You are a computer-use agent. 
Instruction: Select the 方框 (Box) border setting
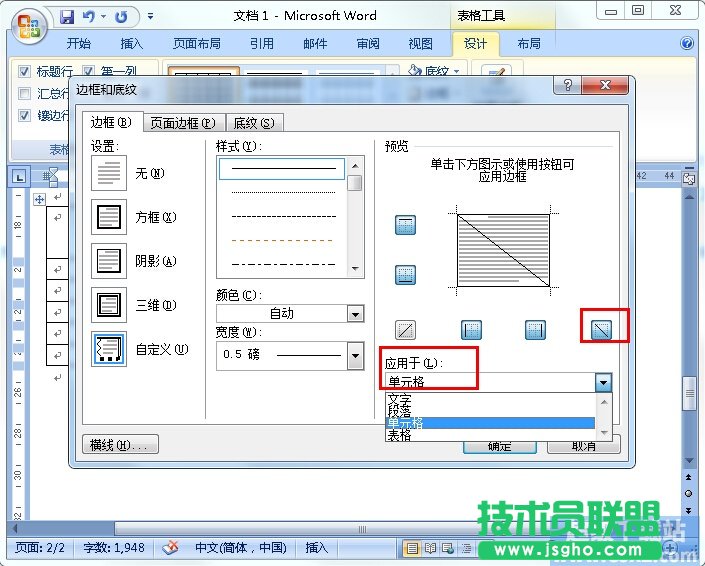108,217
